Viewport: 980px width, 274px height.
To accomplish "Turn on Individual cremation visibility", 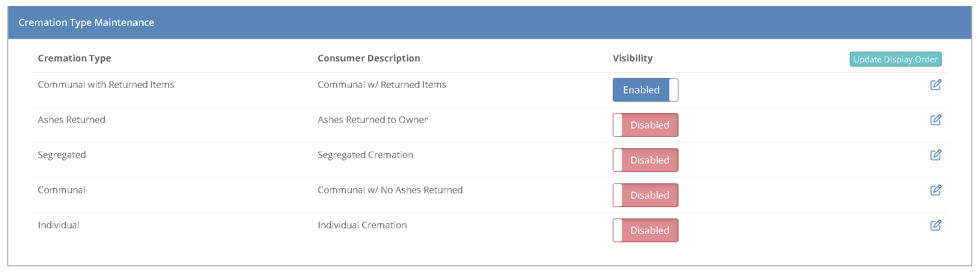I will [x=645, y=230].
